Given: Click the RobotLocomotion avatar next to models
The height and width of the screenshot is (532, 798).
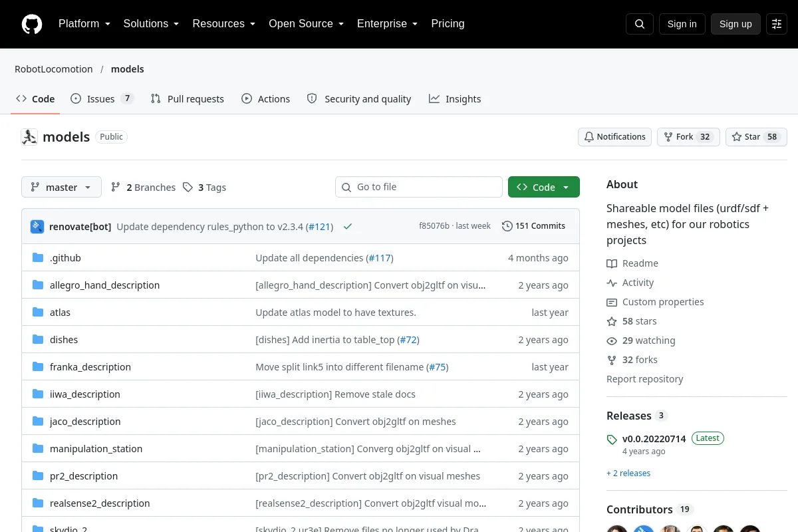Looking at the screenshot, I should (x=29, y=137).
